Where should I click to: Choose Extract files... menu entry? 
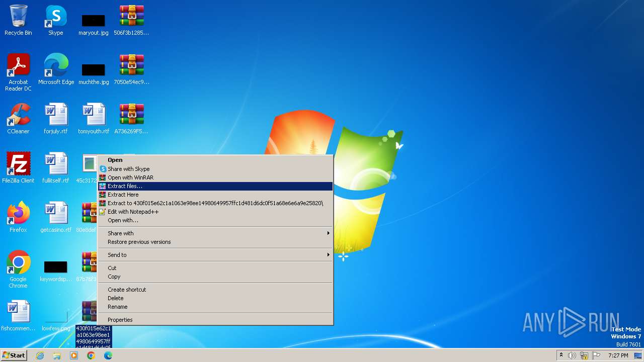pyautogui.click(x=215, y=186)
